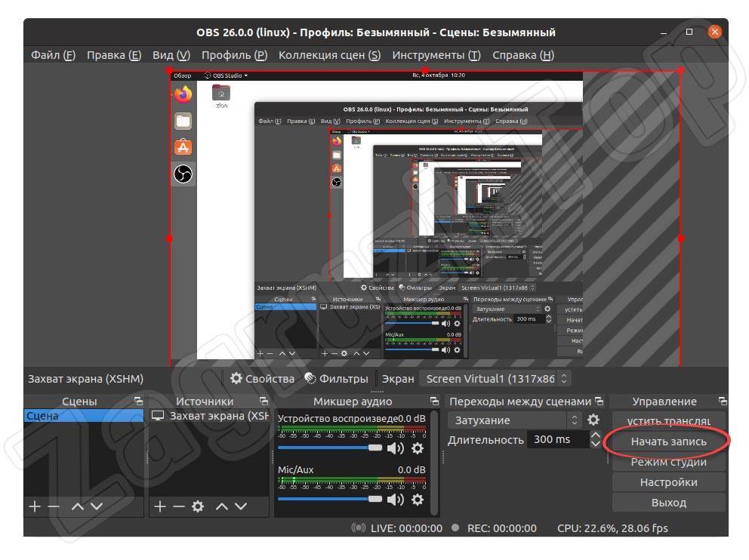Open transition properties gear next to Затухание
The width and height of the screenshot is (749, 560).
(x=593, y=420)
